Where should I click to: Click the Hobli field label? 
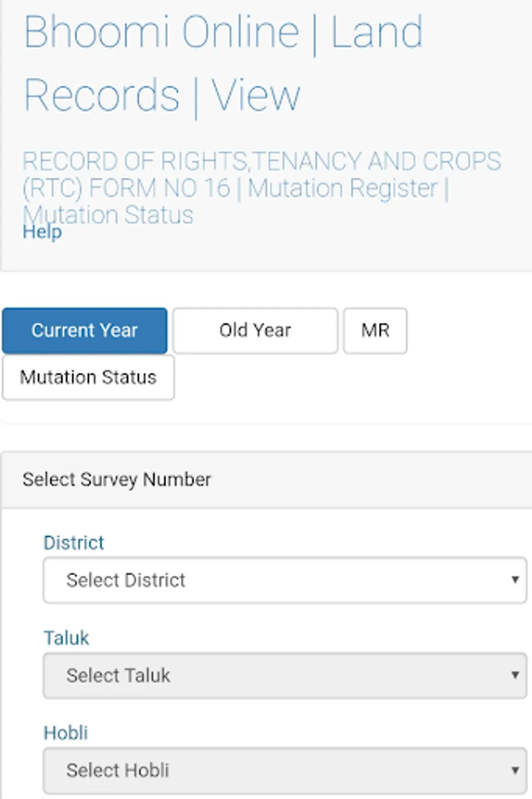point(66,733)
